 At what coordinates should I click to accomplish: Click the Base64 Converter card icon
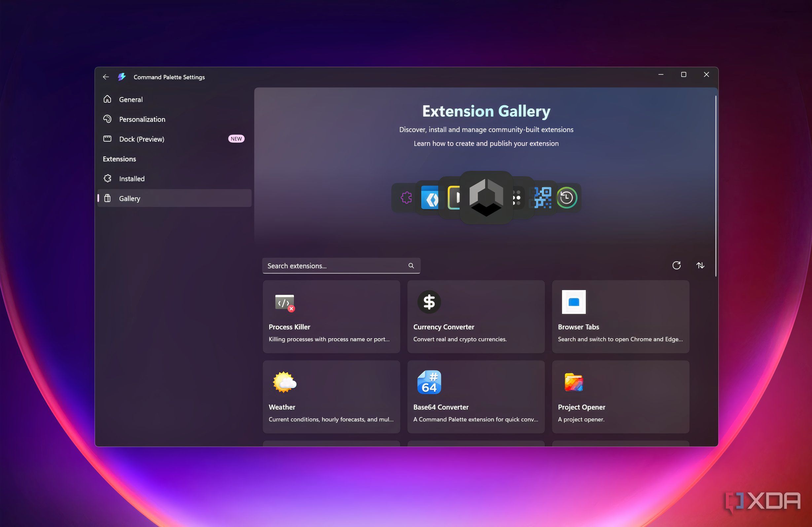429,382
